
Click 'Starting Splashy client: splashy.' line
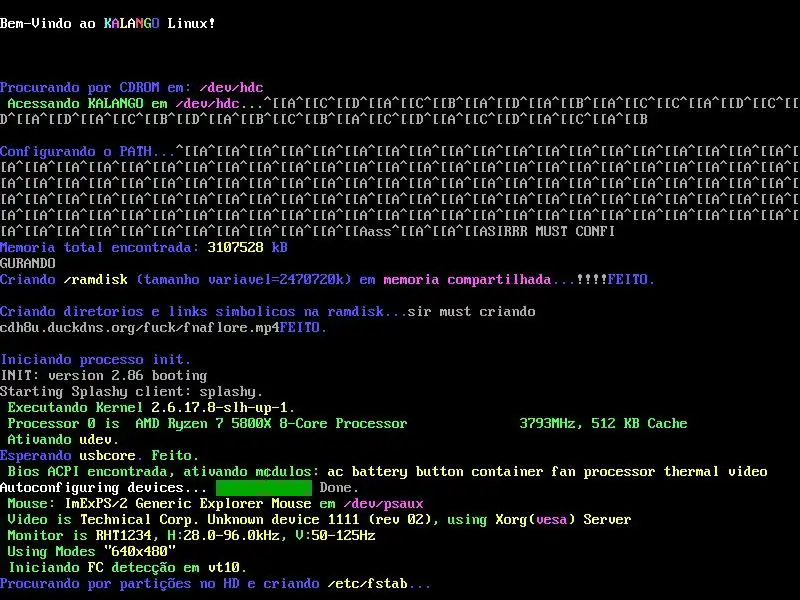coord(132,391)
